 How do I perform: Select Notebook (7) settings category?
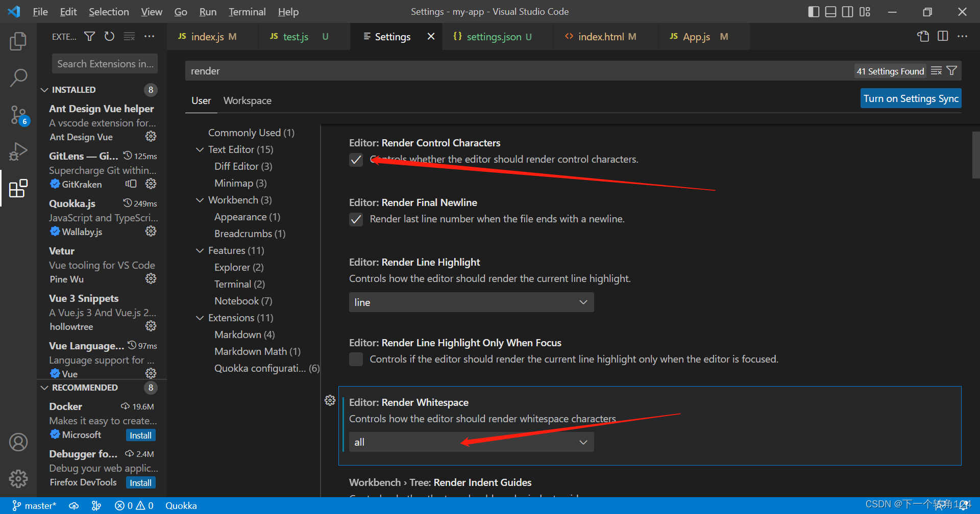pyautogui.click(x=243, y=301)
